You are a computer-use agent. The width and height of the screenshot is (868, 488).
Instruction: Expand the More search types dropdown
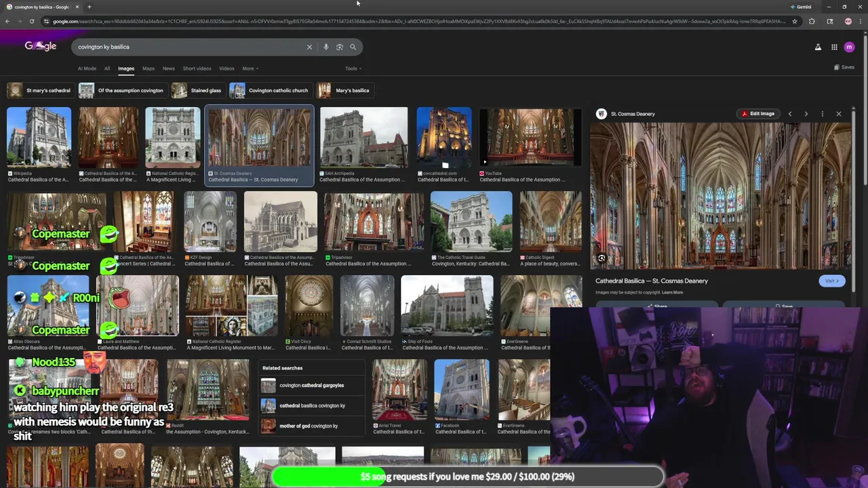[x=250, y=68]
